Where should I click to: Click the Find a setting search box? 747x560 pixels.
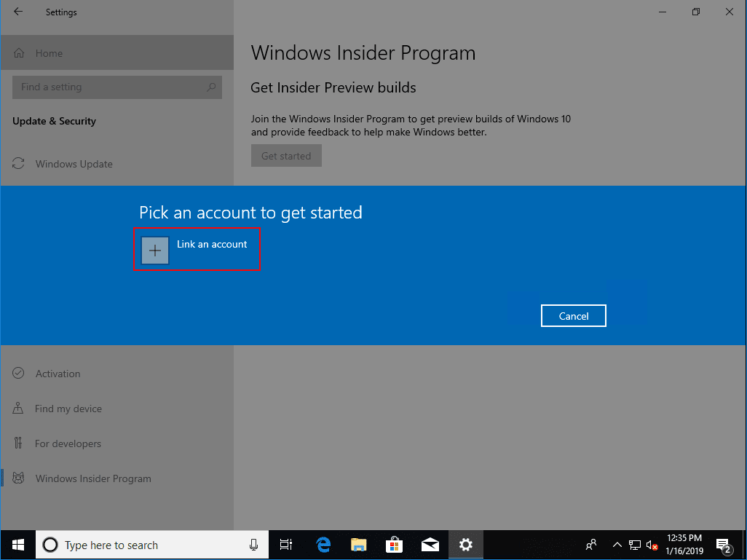pos(117,87)
